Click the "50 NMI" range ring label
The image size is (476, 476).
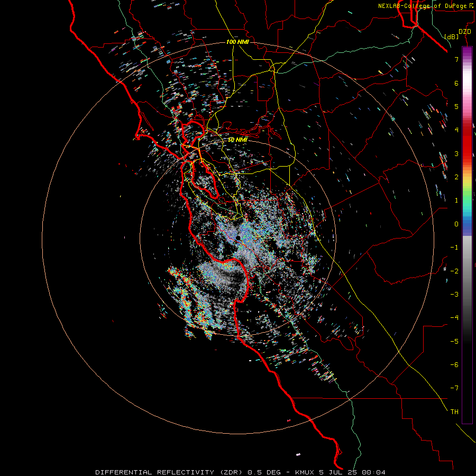(x=237, y=140)
